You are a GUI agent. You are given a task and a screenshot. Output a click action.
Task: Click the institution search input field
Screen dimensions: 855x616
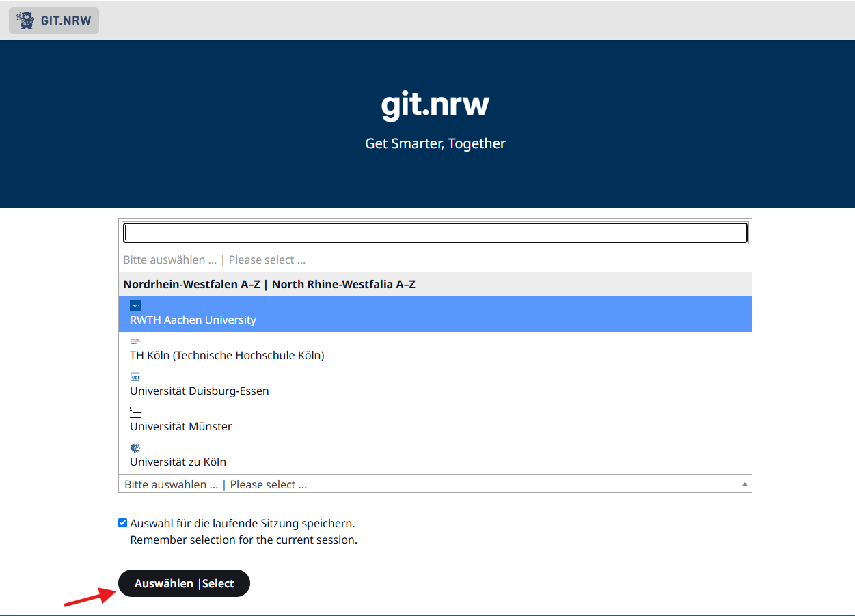(435, 232)
